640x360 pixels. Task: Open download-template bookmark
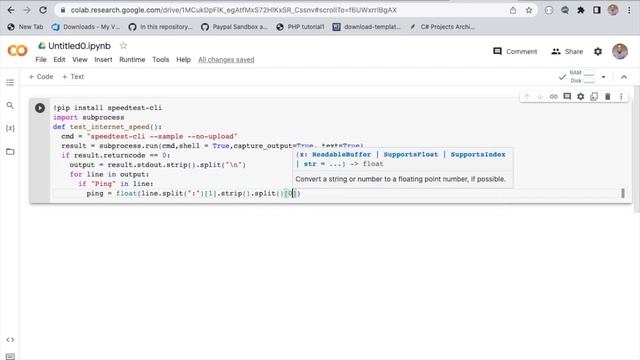(366, 27)
